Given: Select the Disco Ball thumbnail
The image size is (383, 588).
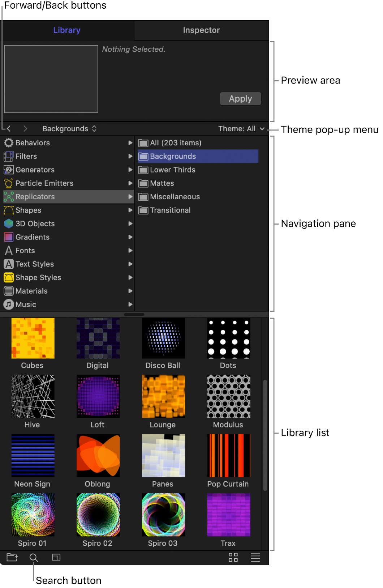Looking at the screenshot, I should (163, 338).
